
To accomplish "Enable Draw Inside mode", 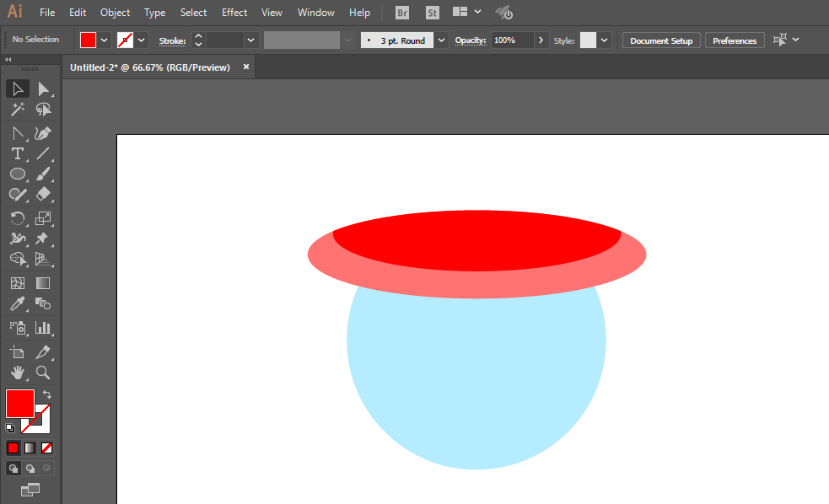I will click(x=46, y=468).
